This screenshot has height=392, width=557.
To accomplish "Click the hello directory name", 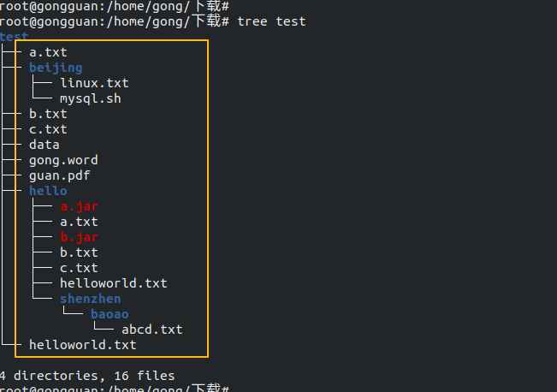I will click(48, 191).
